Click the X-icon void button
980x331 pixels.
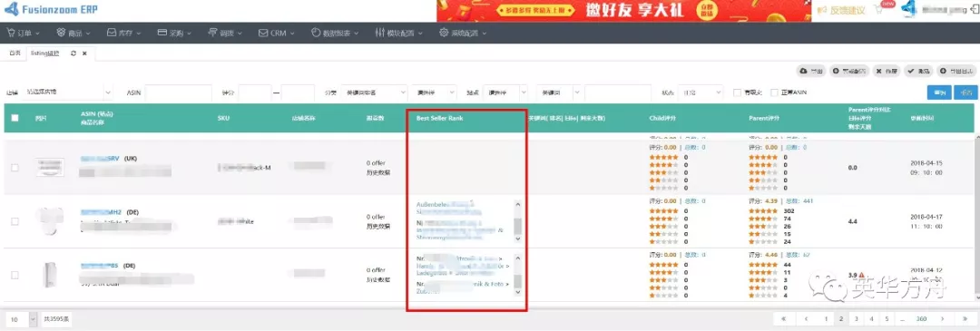(887, 72)
